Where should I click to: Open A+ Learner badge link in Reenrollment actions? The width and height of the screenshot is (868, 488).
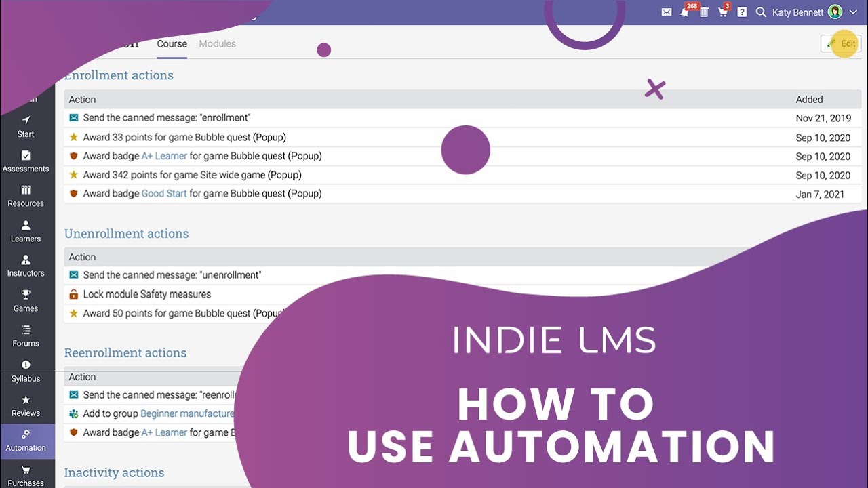pyautogui.click(x=164, y=432)
